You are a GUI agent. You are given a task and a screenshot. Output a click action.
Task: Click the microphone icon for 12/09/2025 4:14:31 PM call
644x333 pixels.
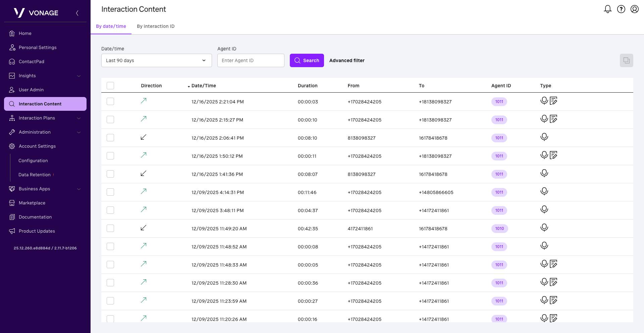[x=544, y=191]
